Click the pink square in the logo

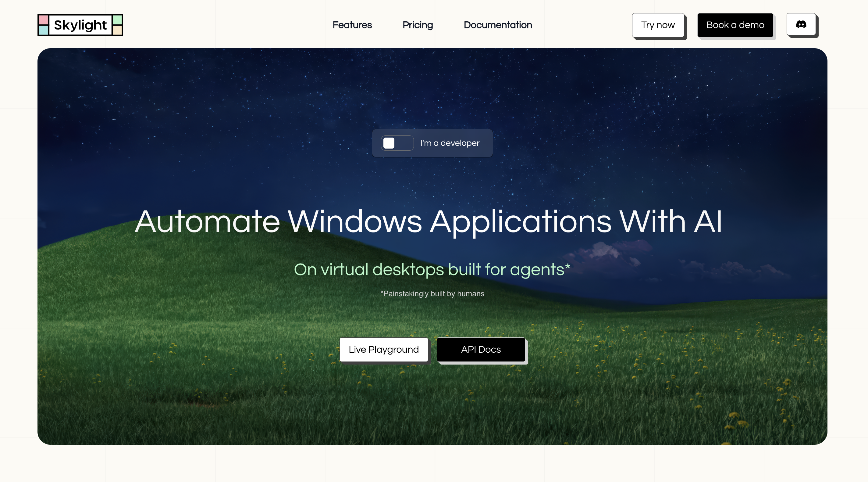[43, 20]
